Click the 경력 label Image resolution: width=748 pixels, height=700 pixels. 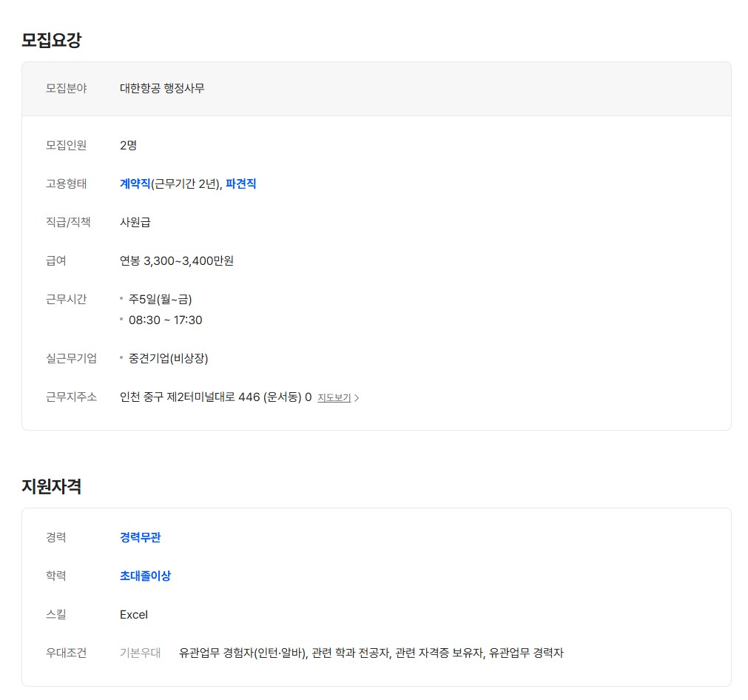(x=55, y=537)
